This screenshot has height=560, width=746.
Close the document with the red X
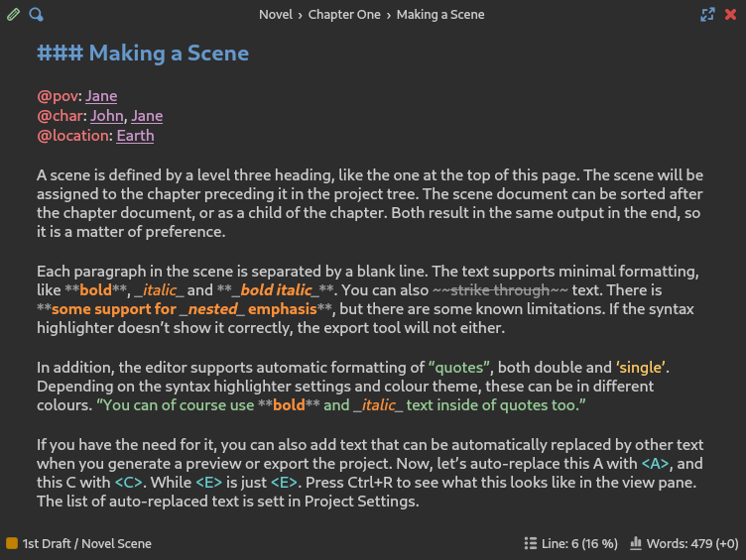coord(731,14)
